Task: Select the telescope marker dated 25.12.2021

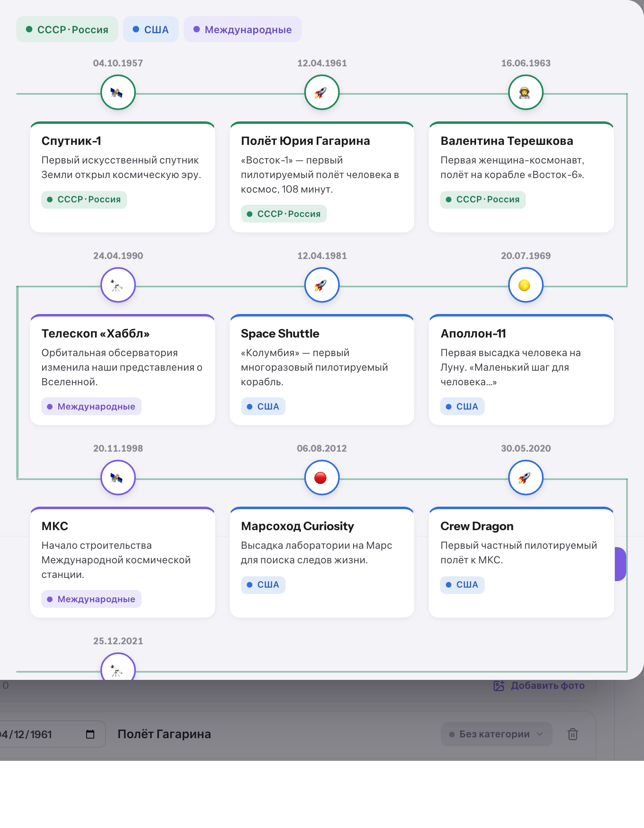Action: pyautogui.click(x=118, y=667)
